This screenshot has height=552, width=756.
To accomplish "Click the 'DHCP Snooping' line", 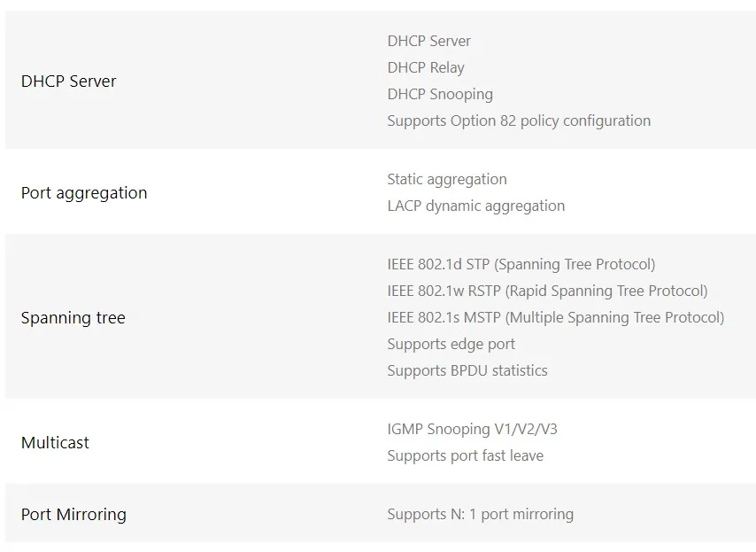I will point(439,94).
